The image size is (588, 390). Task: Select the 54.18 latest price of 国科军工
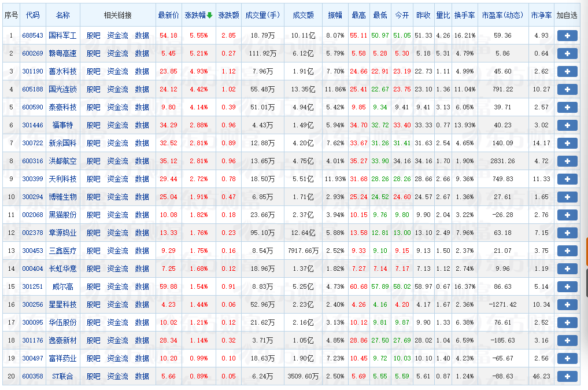point(168,36)
